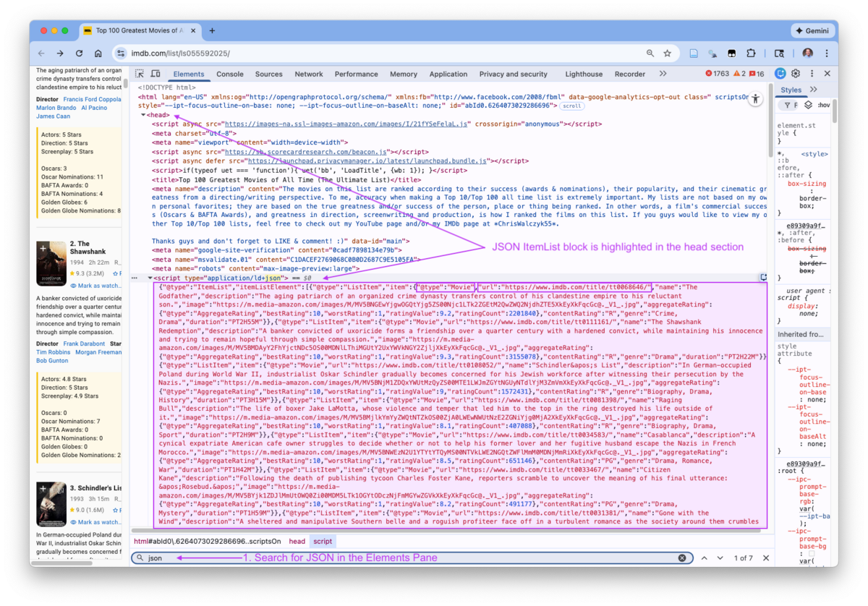Open DevTools settings via the gear icon

(x=796, y=73)
